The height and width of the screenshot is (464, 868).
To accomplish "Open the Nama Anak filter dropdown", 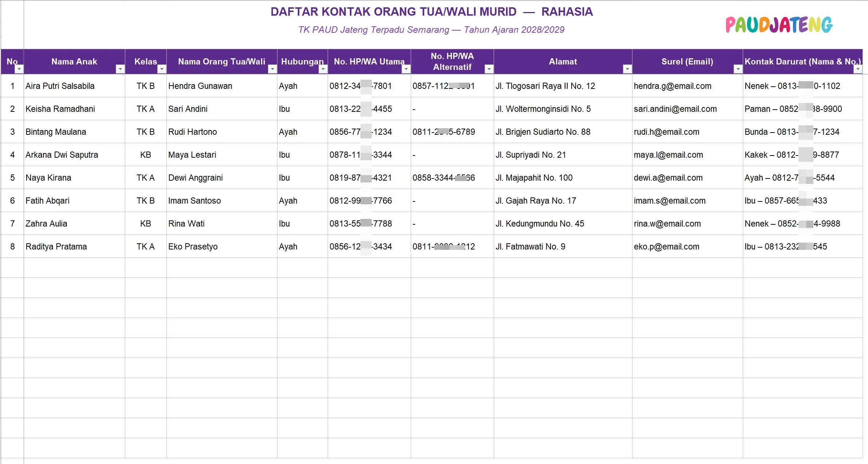I will point(120,69).
